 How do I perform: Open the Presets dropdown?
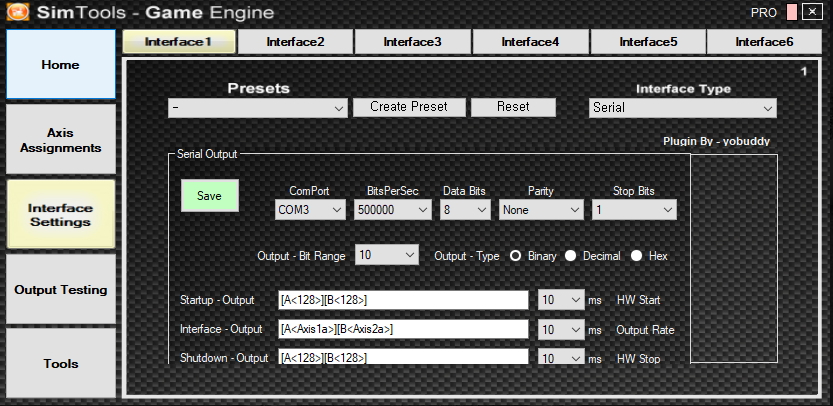(x=258, y=108)
